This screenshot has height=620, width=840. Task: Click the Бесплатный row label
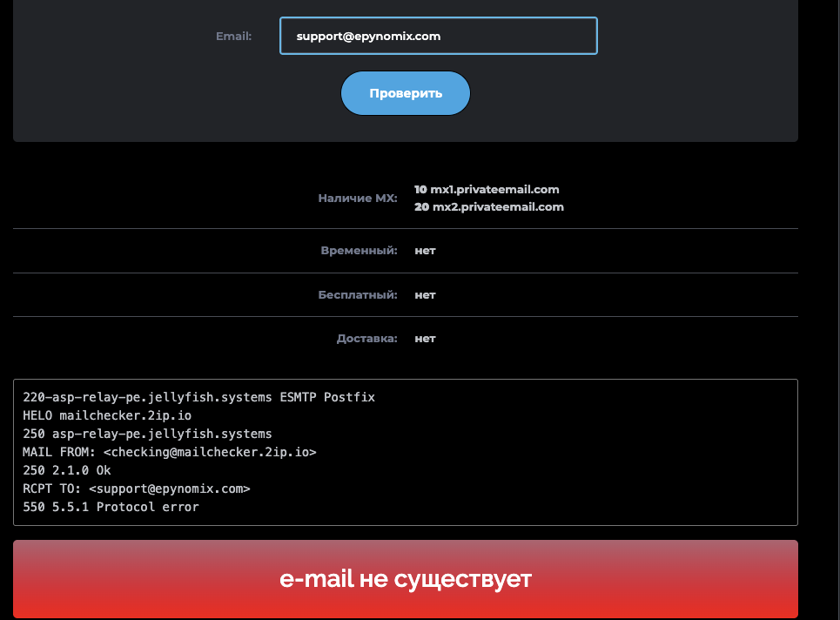pos(357,295)
